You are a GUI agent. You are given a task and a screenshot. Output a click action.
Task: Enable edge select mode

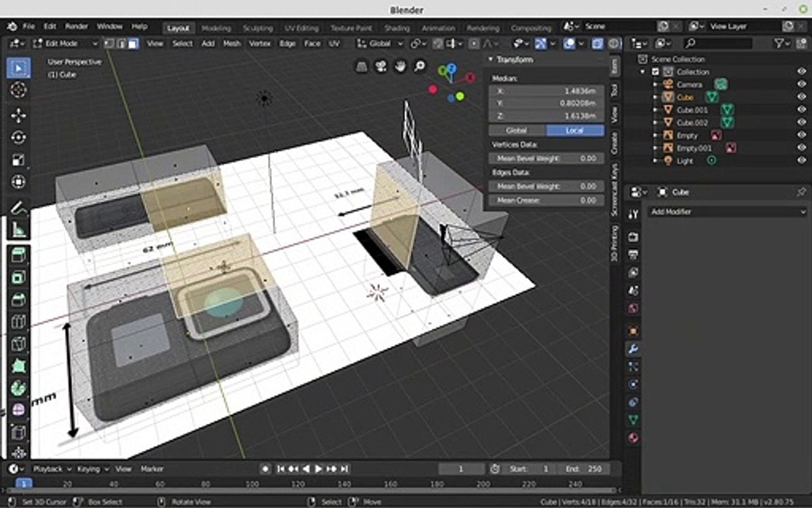click(x=121, y=44)
